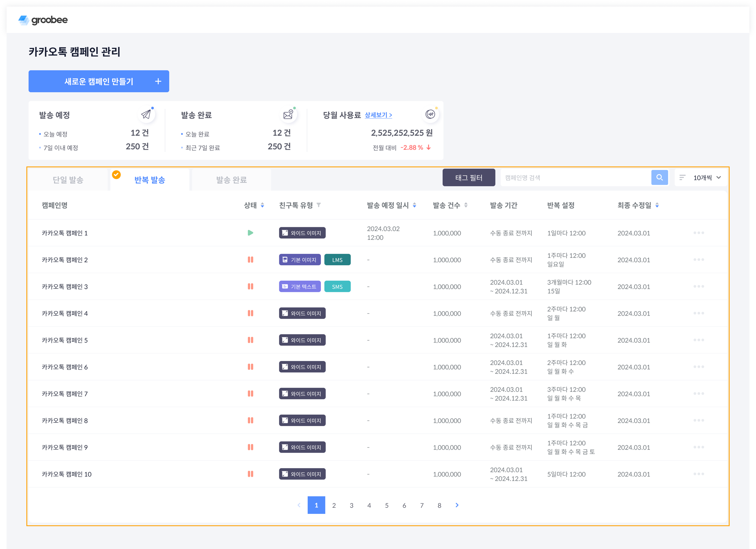This screenshot has width=756, height=549.
Task: Toggle the paused status of 카카오톡 캠페인 2
Action: [250, 259]
